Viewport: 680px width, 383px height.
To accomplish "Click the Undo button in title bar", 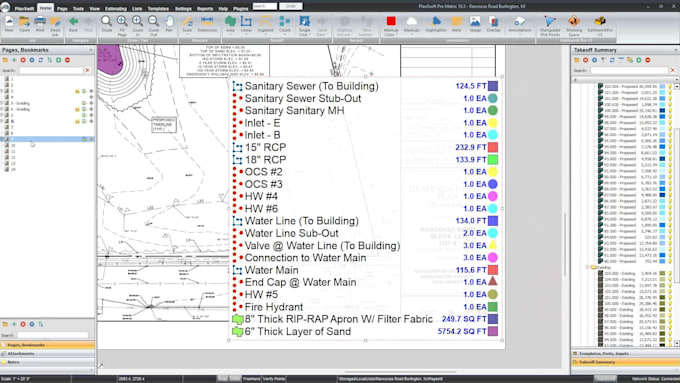I will pos(291,6).
